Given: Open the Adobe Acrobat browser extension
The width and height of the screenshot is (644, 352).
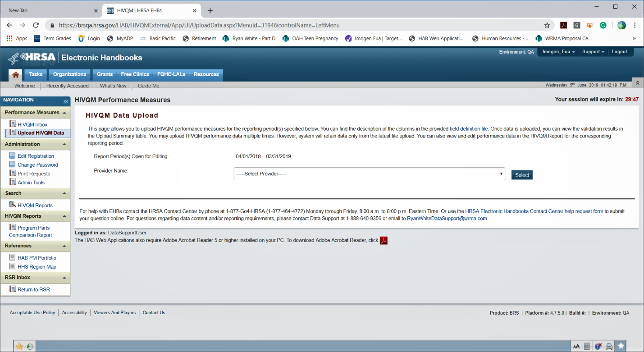Looking at the screenshot, I should tap(563, 25).
